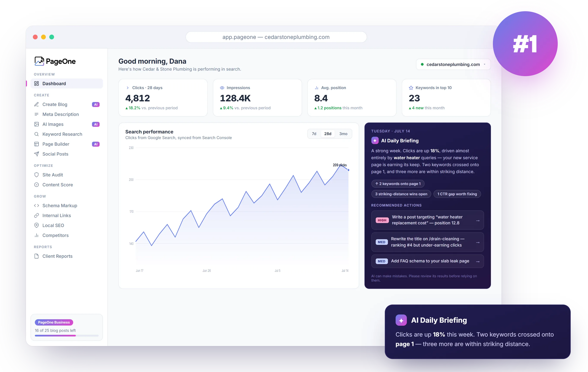Click the Keyword Research magnifier icon
This screenshot has height=372, width=588.
36,134
